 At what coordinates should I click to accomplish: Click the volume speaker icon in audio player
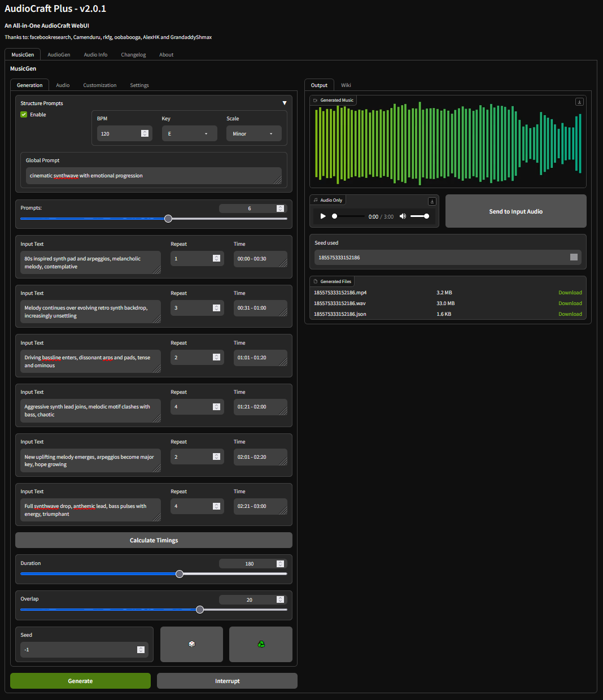(403, 216)
